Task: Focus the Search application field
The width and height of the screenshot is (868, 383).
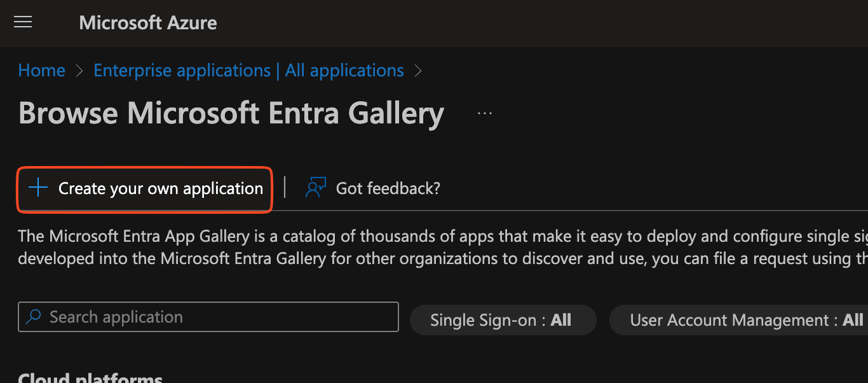Action: 216,317
